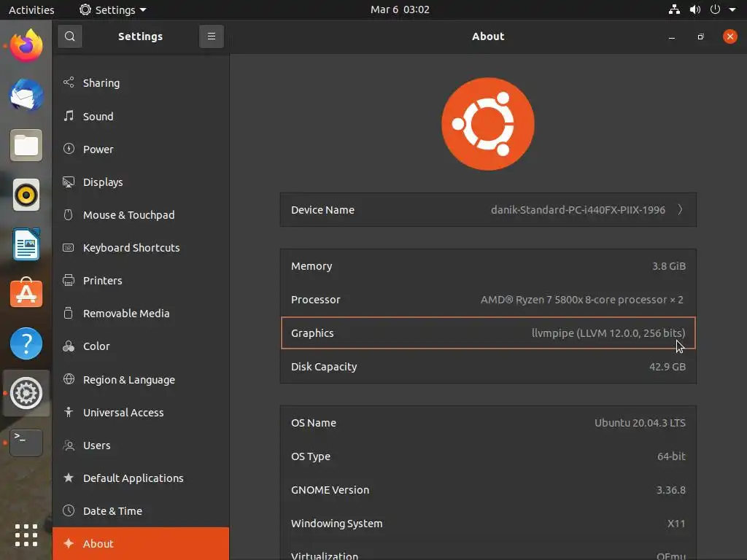This screenshot has height=560, width=747.
Task: Click the Graphics llvmpipe value
Action: pyautogui.click(x=608, y=332)
